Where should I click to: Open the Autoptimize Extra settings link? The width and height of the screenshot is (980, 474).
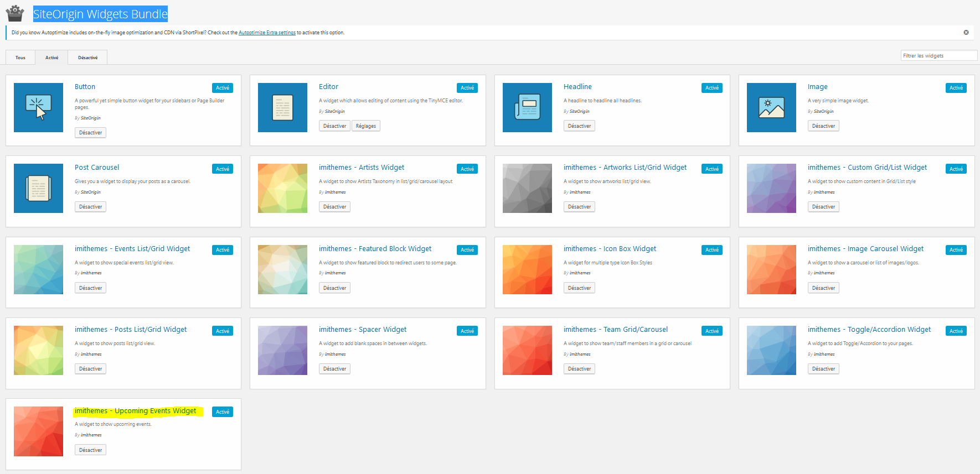click(x=267, y=33)
